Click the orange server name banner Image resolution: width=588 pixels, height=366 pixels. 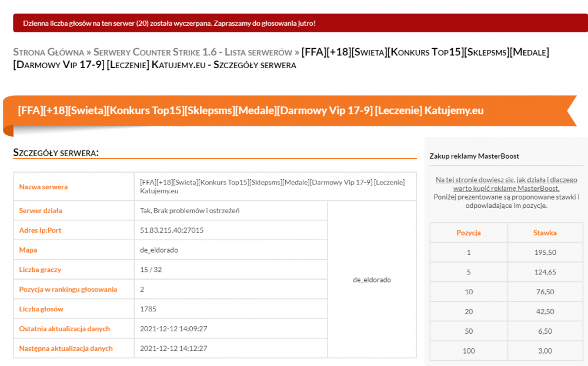pyautogui.click(x=289, y=110)
